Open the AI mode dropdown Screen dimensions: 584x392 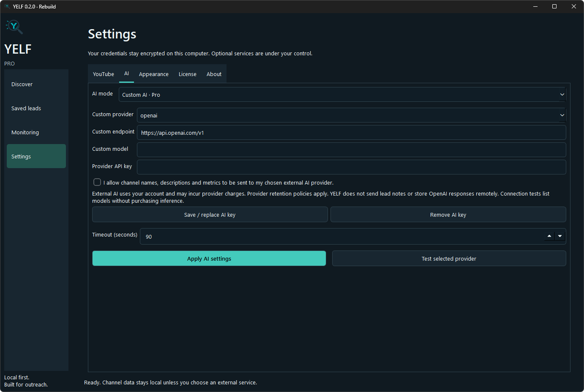click(x=342, y=95)
